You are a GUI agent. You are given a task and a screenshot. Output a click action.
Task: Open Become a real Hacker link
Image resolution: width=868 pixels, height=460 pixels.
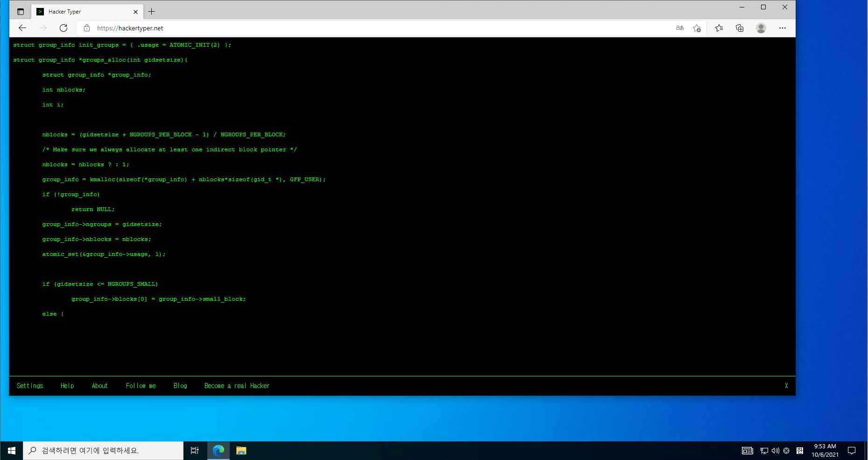click(x=237, y=386)
